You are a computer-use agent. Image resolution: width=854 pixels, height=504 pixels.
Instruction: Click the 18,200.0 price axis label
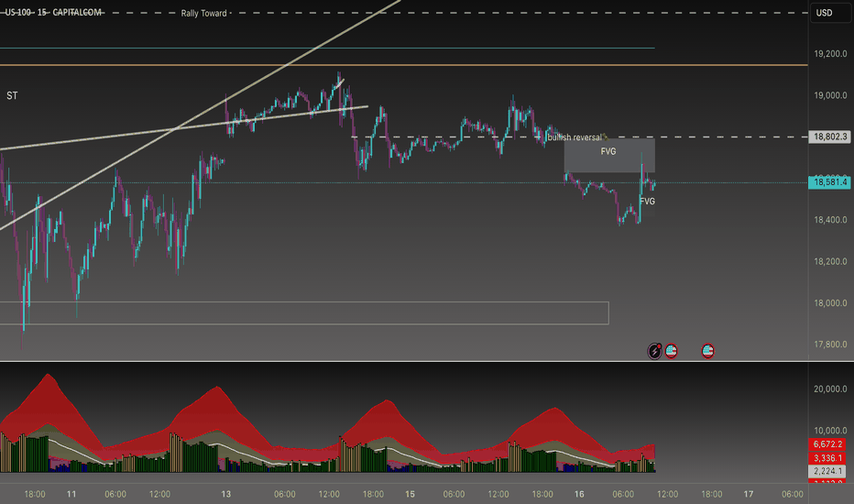click(x=830, y=261)
